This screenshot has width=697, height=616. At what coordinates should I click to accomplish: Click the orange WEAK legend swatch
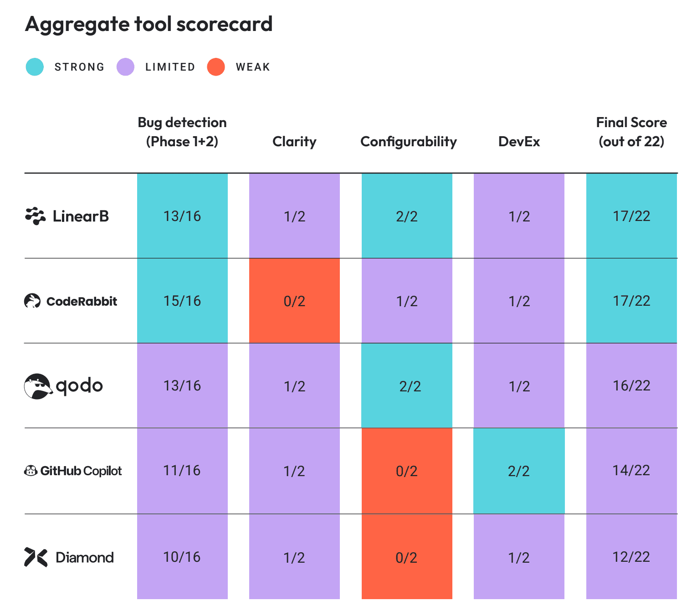tap(216, 67)
